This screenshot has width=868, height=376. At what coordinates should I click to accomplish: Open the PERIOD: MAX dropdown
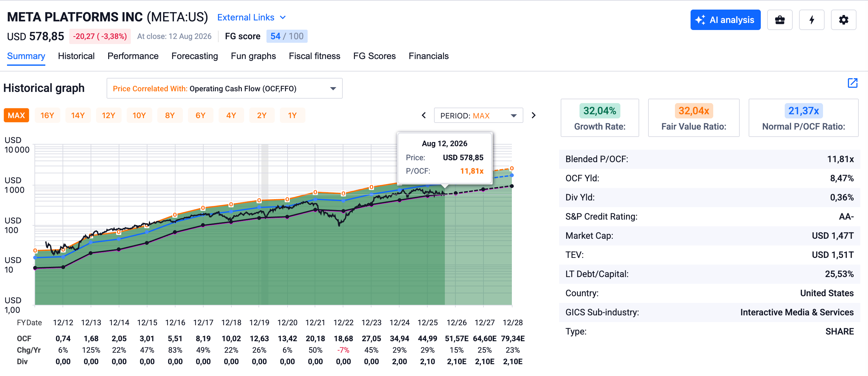[x=478, y=116]
